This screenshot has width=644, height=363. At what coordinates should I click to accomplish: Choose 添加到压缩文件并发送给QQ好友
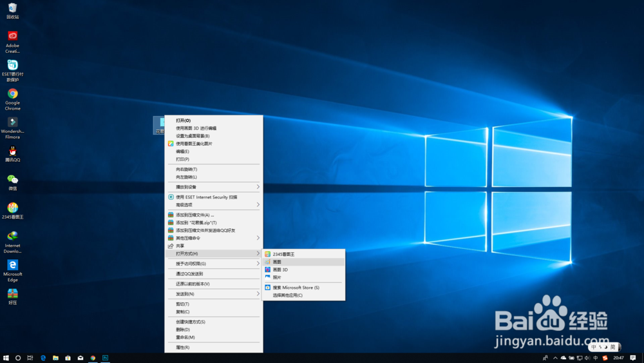point(214,231)
